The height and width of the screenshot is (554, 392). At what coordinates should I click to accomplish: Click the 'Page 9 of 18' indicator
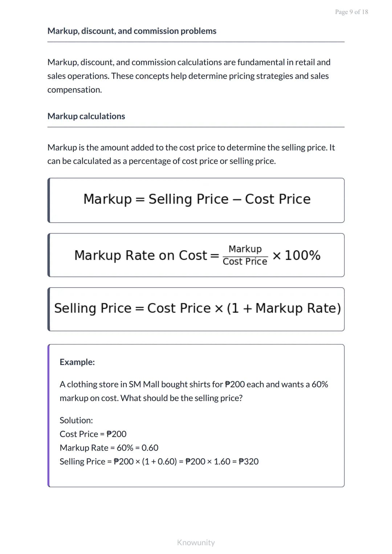coord(351,12)
